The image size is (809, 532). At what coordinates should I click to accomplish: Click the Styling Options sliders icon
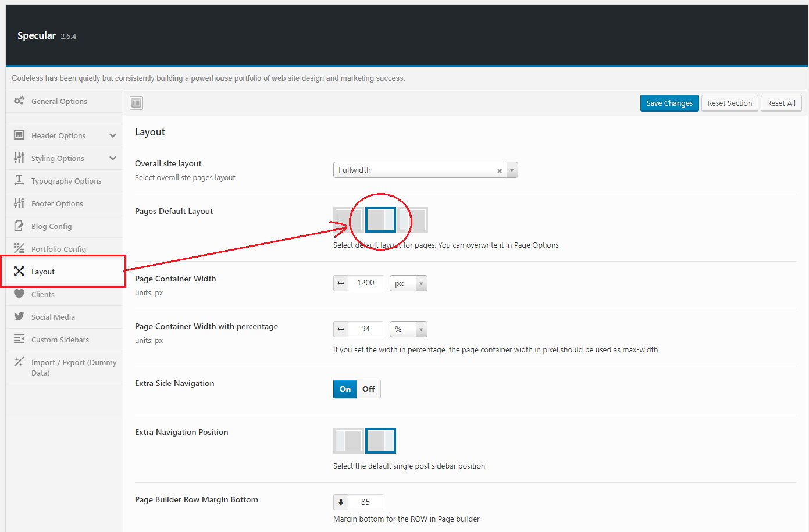tap(19, 158)
